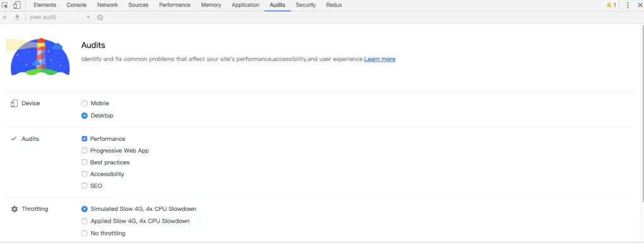Select the Mobile device radio button

pyautogui.click(x=84, y=104)
